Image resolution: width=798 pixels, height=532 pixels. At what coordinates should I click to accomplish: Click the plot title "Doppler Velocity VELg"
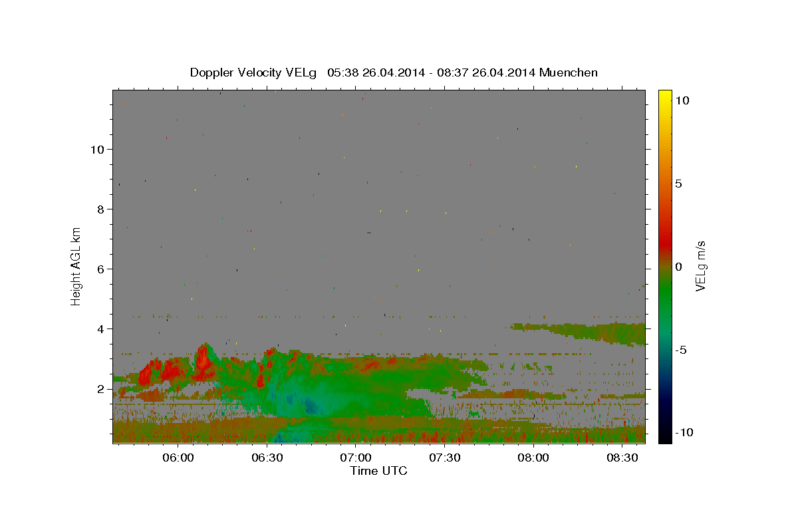click(254, 72)
